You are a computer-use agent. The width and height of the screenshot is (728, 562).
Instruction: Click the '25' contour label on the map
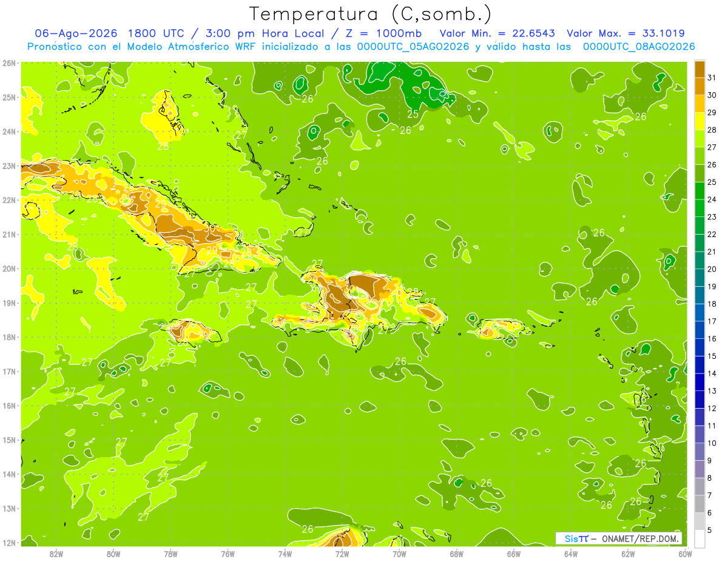click(413, 114)
